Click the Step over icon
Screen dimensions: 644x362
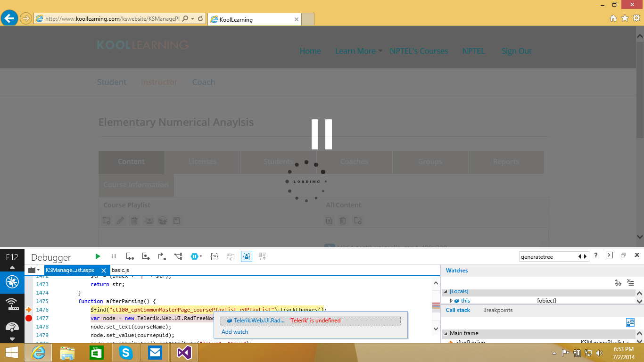click(146, 256)
